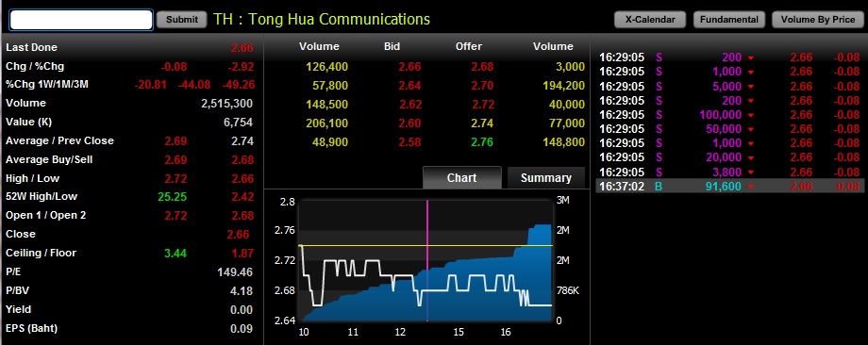Click the 52W High value 25.25
This screenshot has height=345, width=868.
[x=172, y=197]
